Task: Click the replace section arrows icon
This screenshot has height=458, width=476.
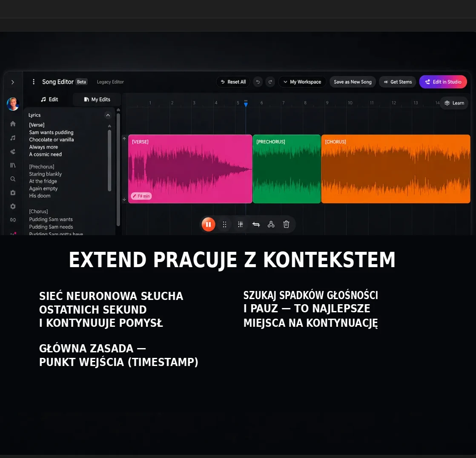Action: coord(256,225)
